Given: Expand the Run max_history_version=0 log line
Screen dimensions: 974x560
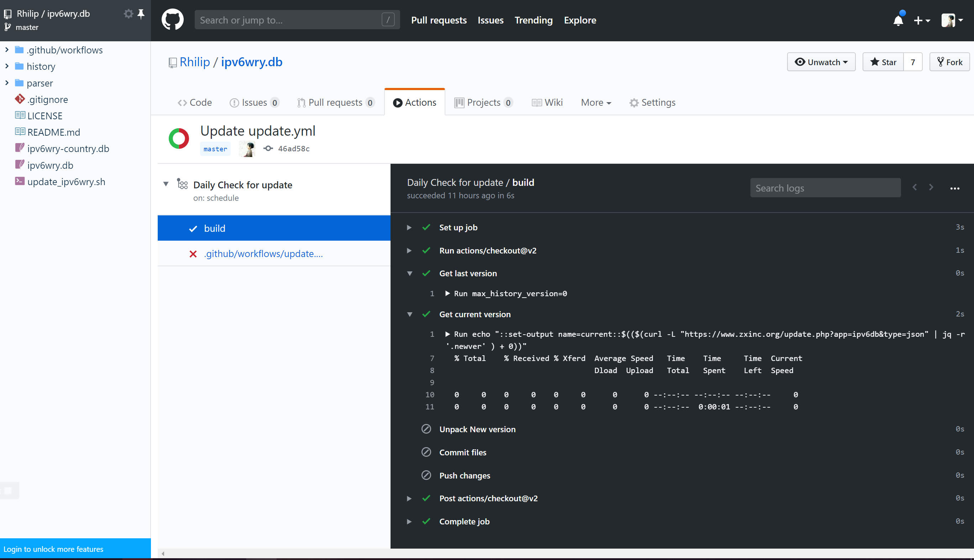Looking at the screenshot, I should pos(447,293).
